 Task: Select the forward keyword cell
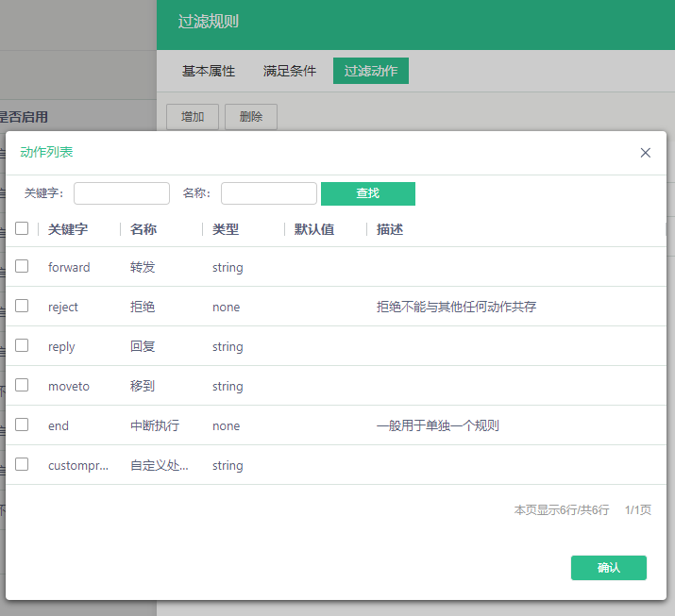[69, 268]
